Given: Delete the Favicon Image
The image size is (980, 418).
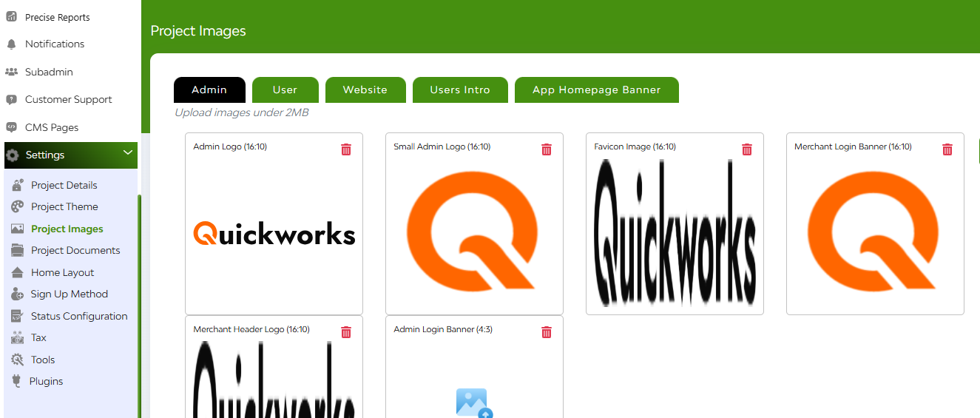Looking at the screenshot, I should [x=747, y=149].
